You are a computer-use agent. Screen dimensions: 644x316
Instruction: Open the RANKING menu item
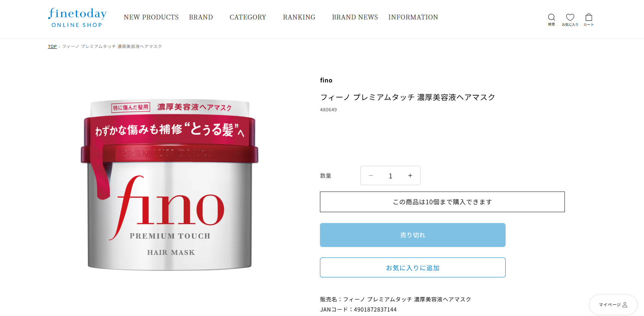click(299, 17)
